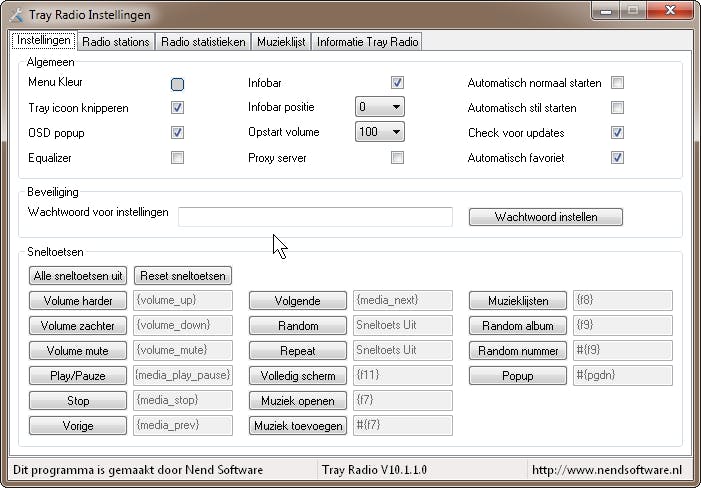Click the Muziek openen button
The height and width of the screenshot is (488, 701).
click(x=298, y=401)
